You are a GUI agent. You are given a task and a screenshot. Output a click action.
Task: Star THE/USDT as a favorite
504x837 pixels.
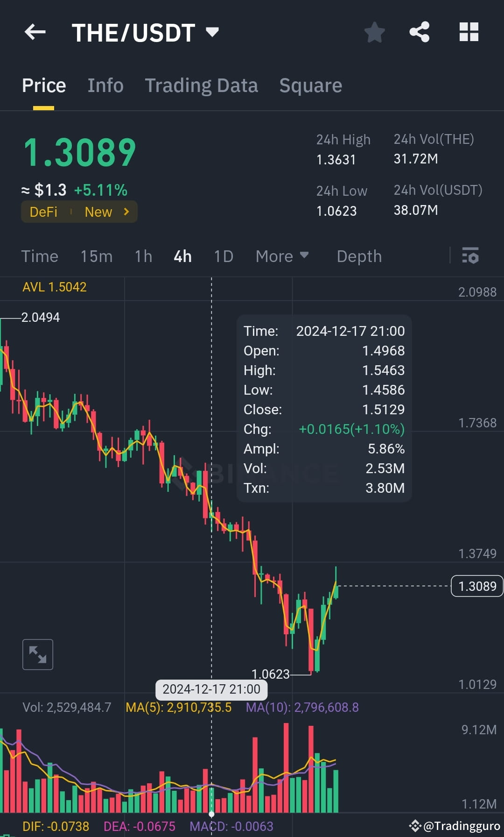point(374,32)
